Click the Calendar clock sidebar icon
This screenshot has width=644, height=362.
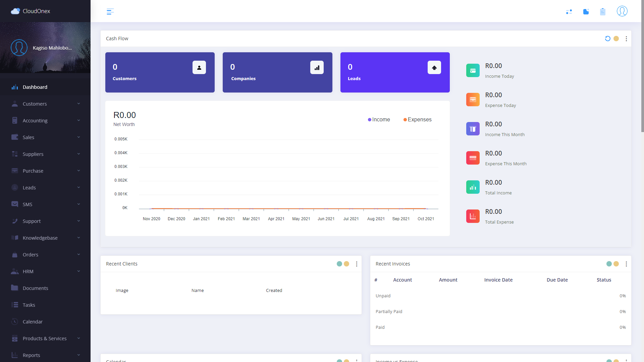(15, 322)
